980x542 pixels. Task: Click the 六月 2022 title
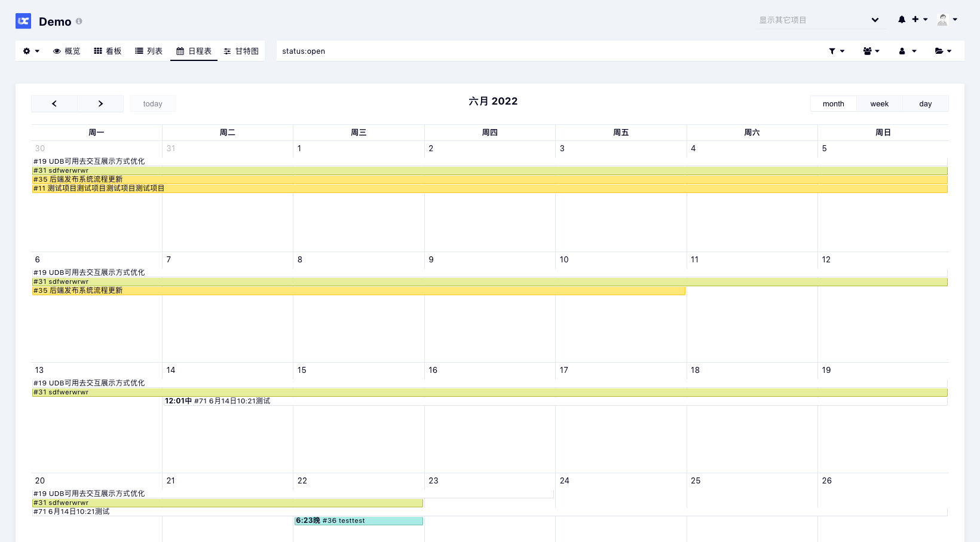(x=493, y=101)
